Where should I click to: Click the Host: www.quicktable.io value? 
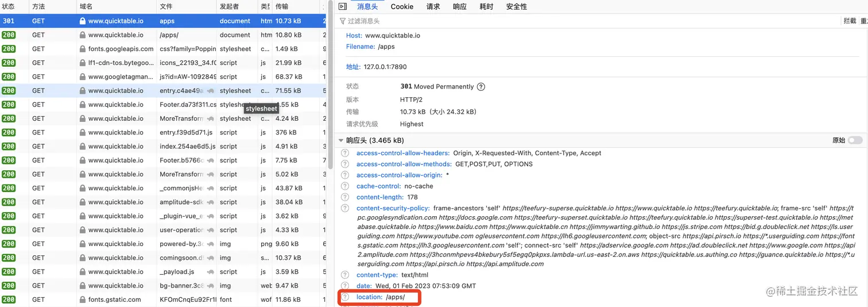coord(393,36)
